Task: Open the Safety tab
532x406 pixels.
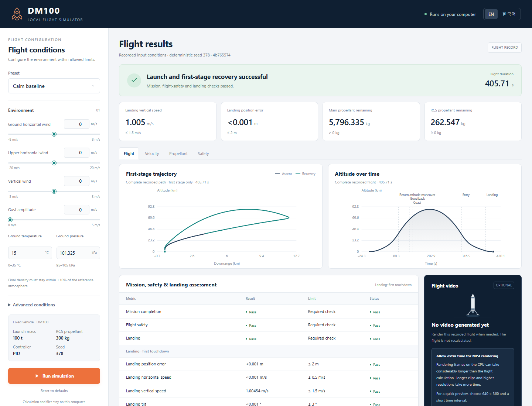Action: (203, 154)
